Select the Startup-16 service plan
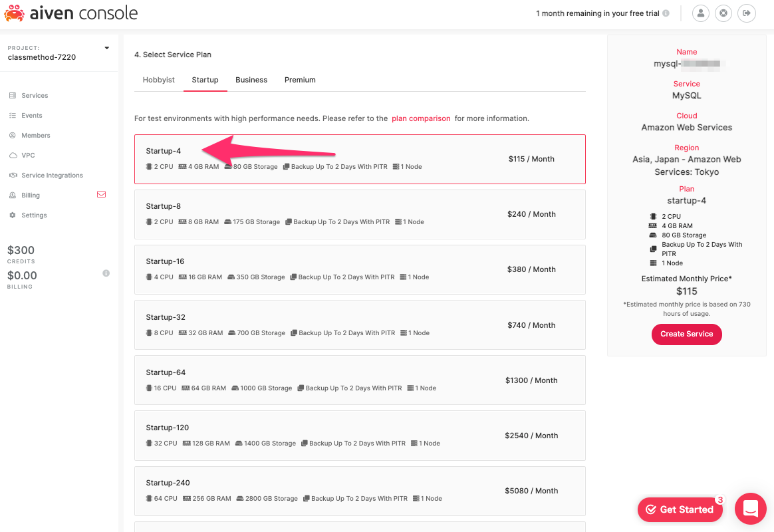Viewport: 774px width, 532px height. [x=360, y=269]
